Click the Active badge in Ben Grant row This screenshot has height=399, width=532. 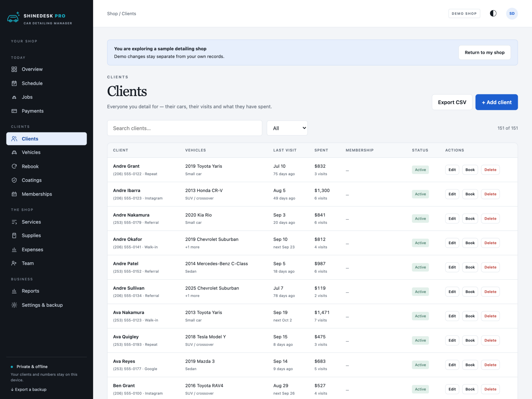click(x=420, y=389)
